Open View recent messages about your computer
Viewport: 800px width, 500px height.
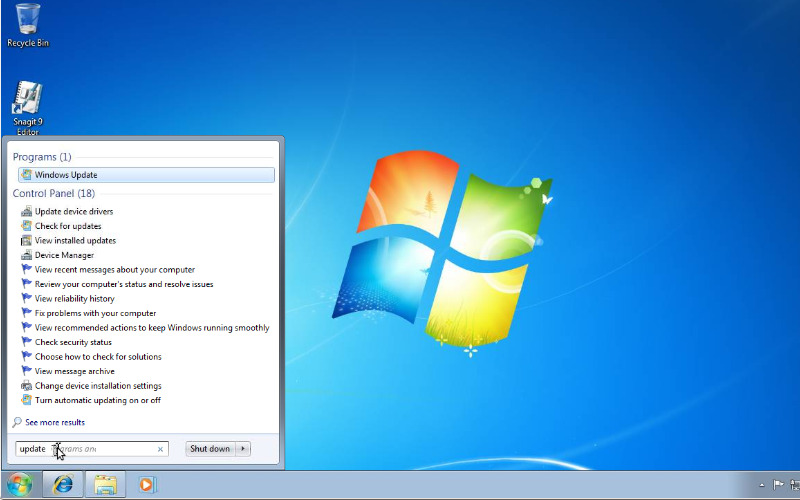(115, 269)
